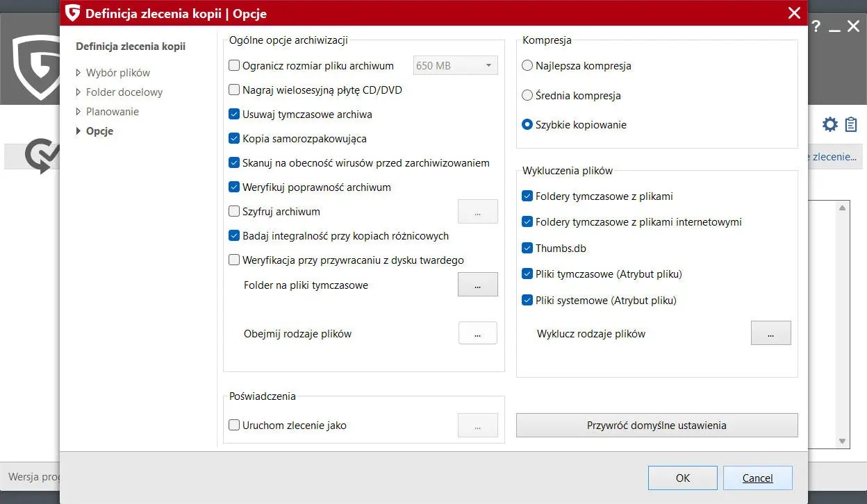Check the Szyfruj archiwum option
The height and width of the screenshot is (504, 867).
234,211
